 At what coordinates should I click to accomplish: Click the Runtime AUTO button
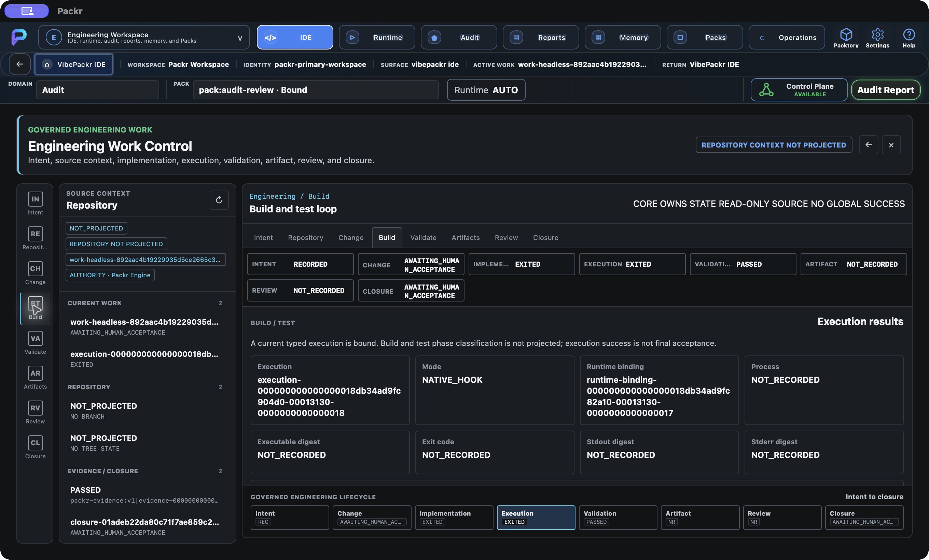(486, 90)
